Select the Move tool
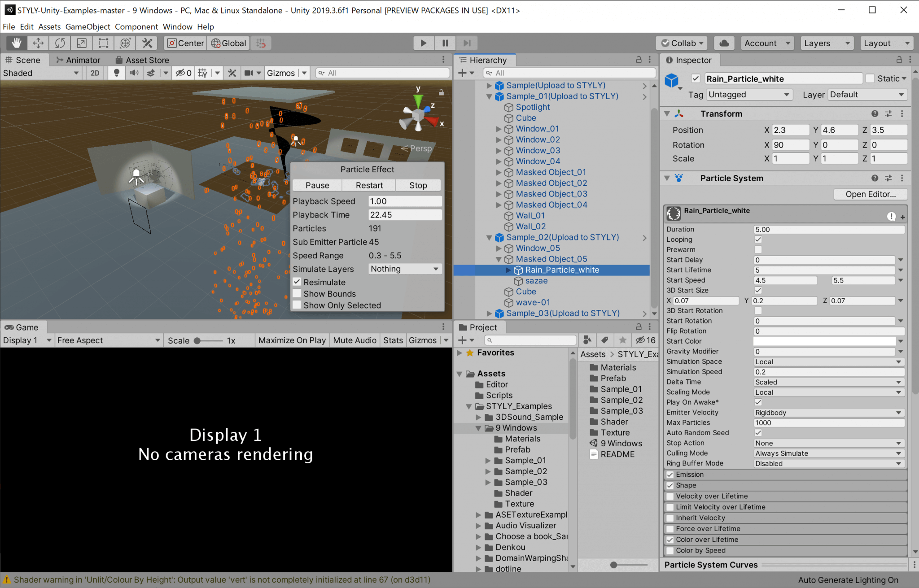 pos(38,43)
